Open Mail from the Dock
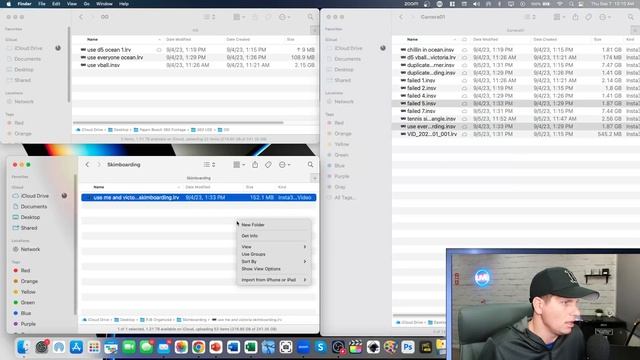Image resolution: width=640 pixels, height=360 pixels. 164,347
